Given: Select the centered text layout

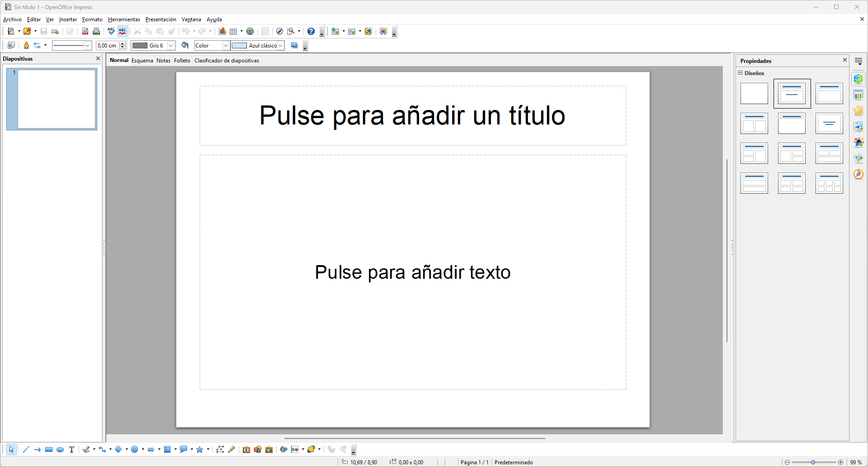Looking at the screenshot, I should click(829, 123).
